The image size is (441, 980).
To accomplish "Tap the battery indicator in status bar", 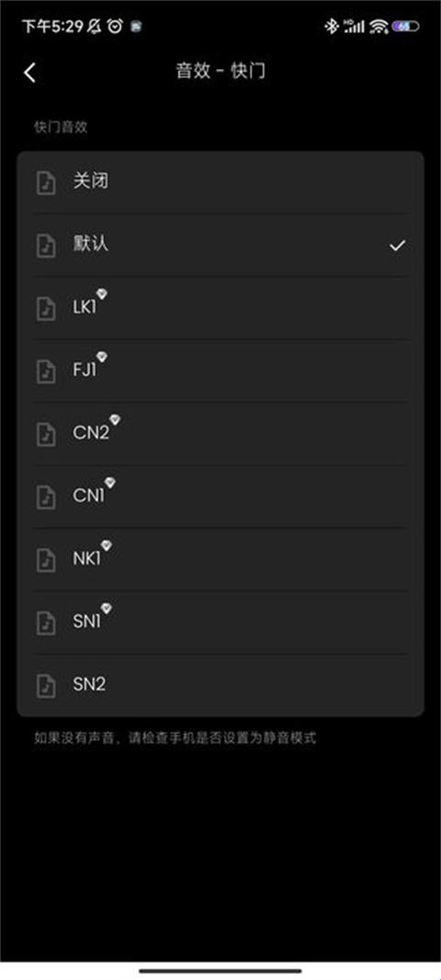I will point(405,27).
